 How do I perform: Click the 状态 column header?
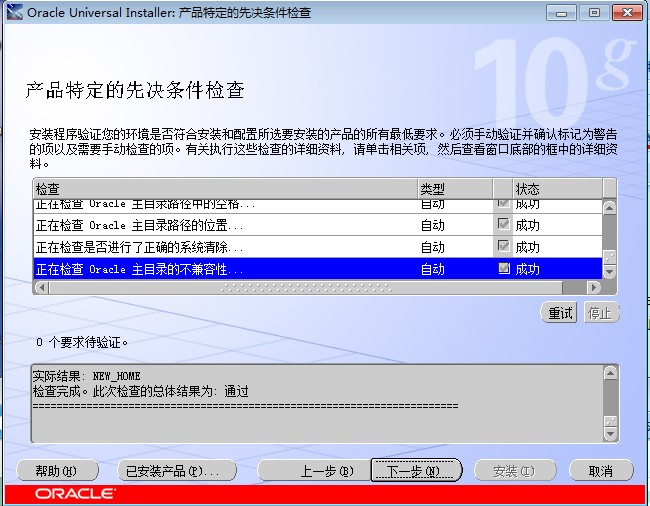(x=558, y=189)
